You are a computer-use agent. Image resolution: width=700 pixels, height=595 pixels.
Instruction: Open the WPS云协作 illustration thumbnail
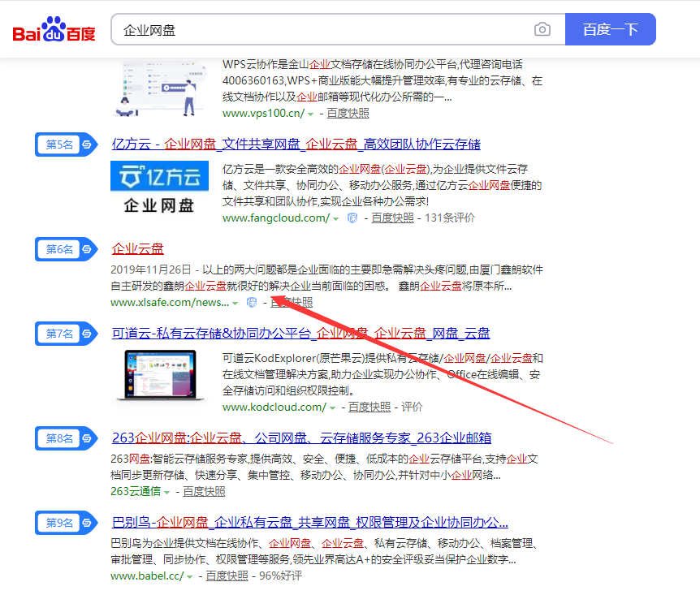pyautogui.click(x=159, y=88)
